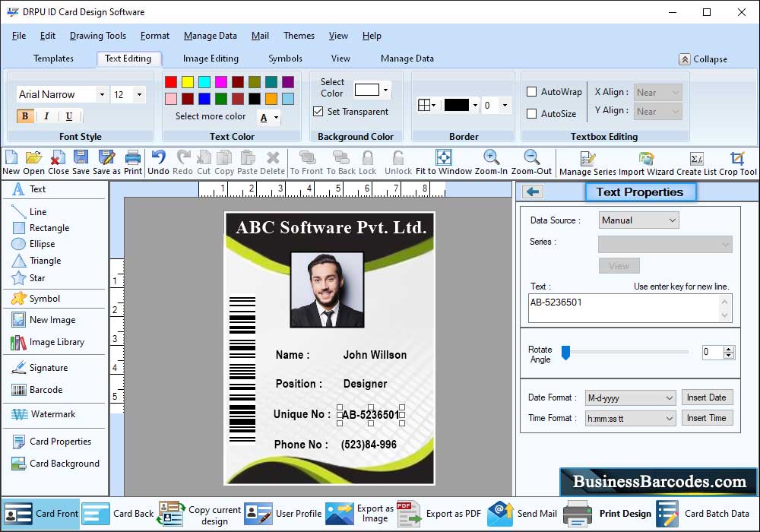This screenshot has width=760, height=532.
Task: Choose the Ellipse shape tool
Action: click(x=33, y=244)
